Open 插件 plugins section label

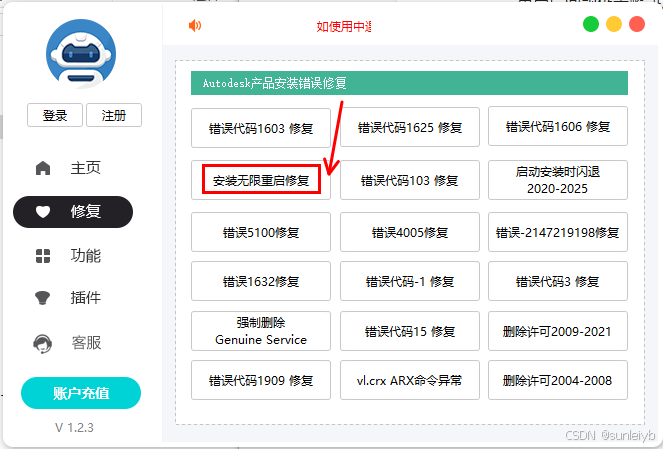pyautogui.click(x=85, y=298)
